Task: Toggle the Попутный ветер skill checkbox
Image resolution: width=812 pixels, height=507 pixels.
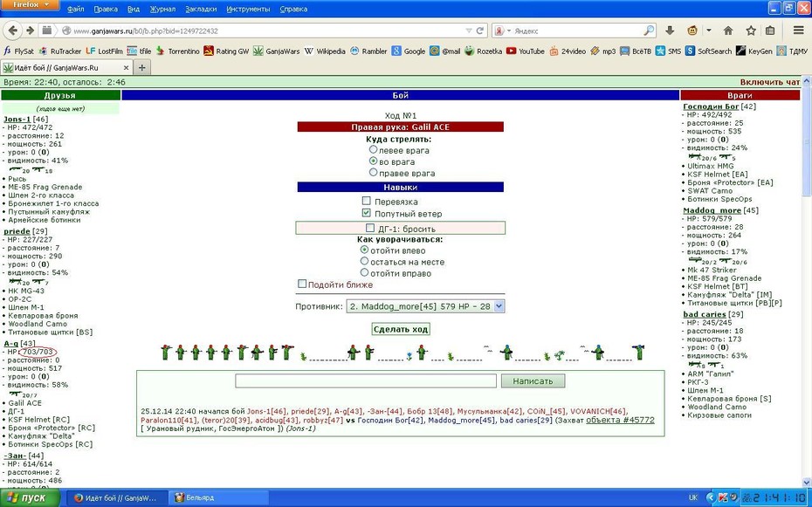Action: click(x=366, y=213)
